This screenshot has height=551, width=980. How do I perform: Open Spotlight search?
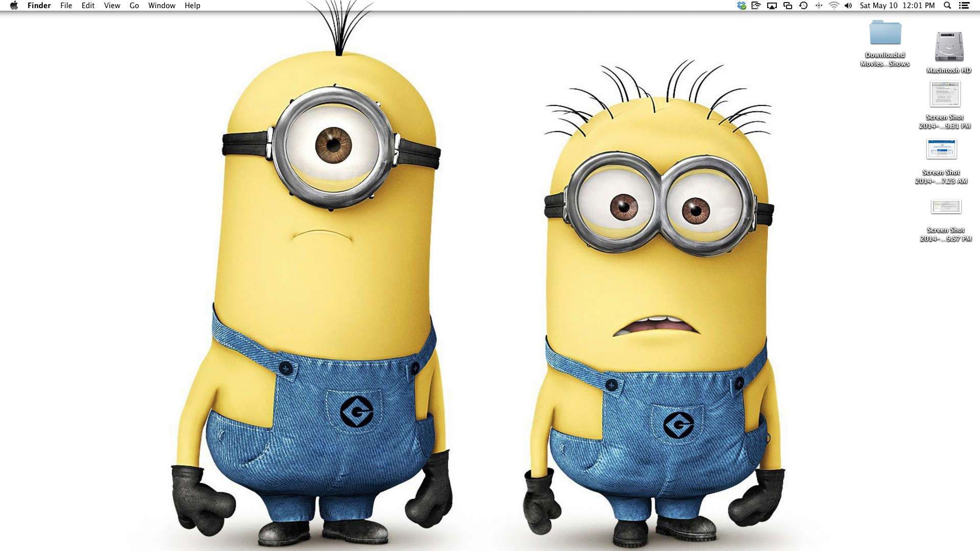(x=947, y=6)
